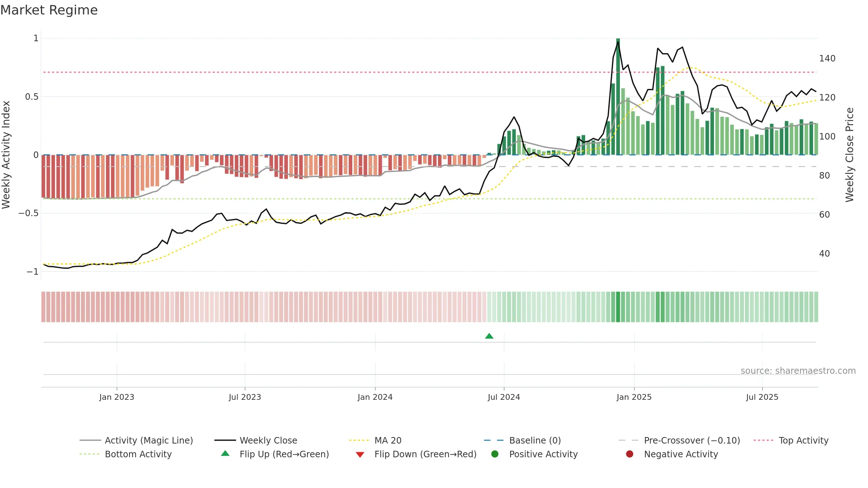Toggle Flip Up (Red→Green) legend entry
The height and width of the screenshot is (488, 868).
click(275, 454)
